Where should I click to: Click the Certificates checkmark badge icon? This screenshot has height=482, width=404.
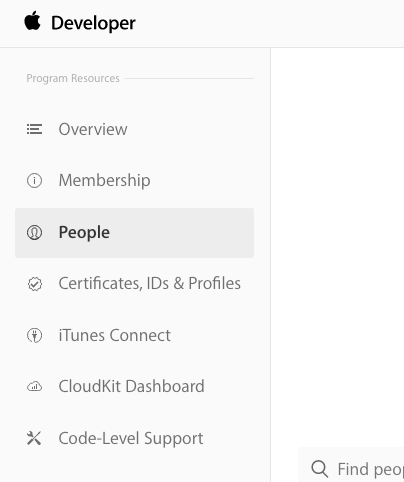[x=35, y=284]
